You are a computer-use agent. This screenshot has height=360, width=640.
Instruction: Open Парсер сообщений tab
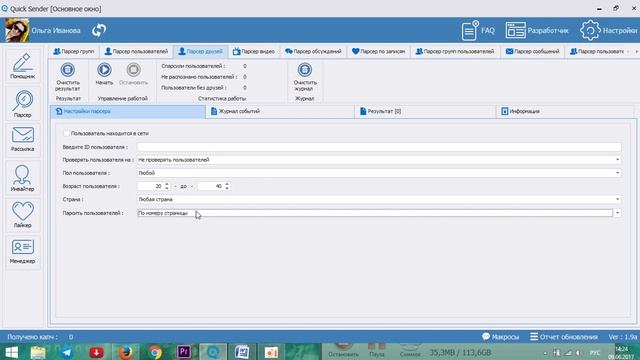533,51
